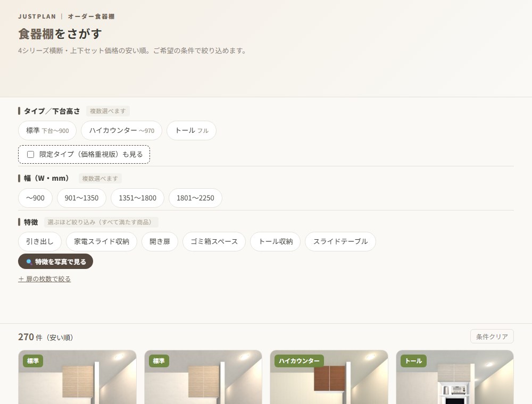Select width range 901〜1350

81,198
